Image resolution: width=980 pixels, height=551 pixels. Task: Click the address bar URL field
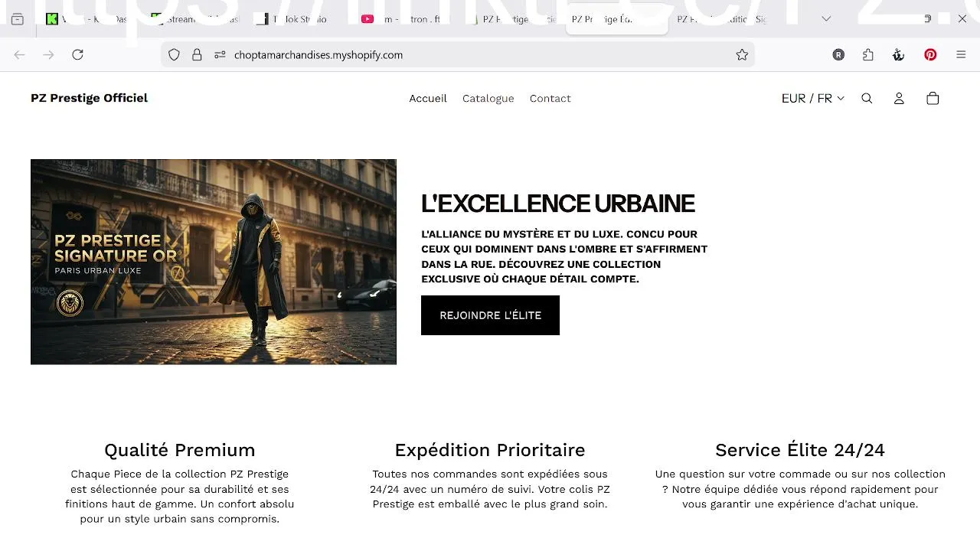[x=458, y=54]
